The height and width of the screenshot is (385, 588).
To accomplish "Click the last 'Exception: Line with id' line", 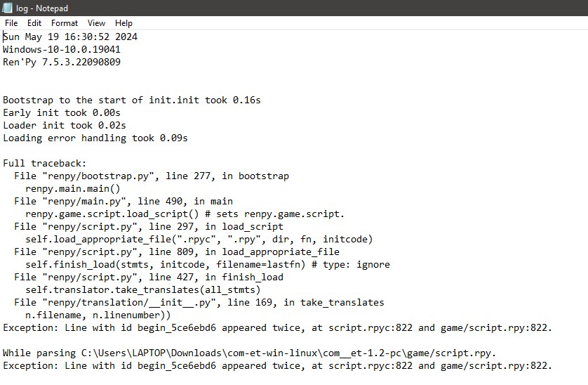I will 277,365.
